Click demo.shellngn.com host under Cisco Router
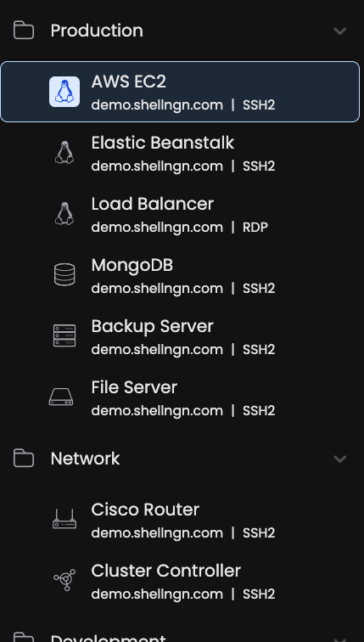 point(157,533)
